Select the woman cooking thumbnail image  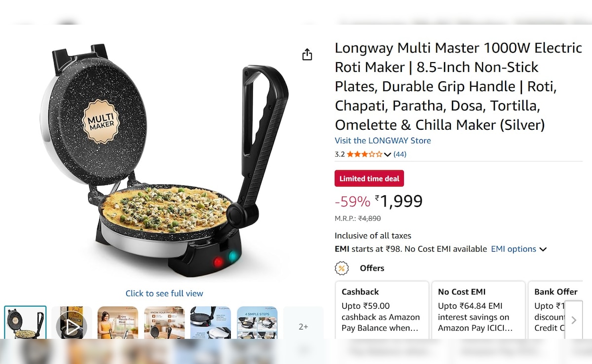118,323
